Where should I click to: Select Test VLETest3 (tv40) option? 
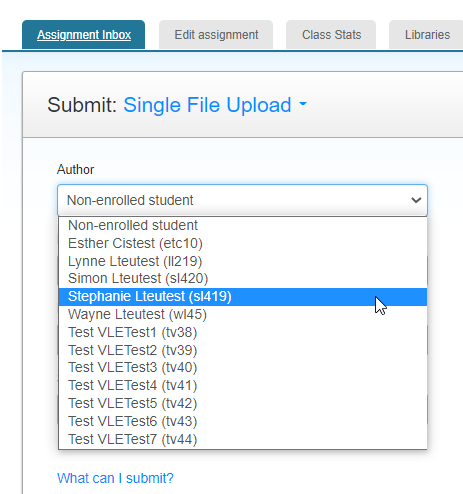point(243,367)
